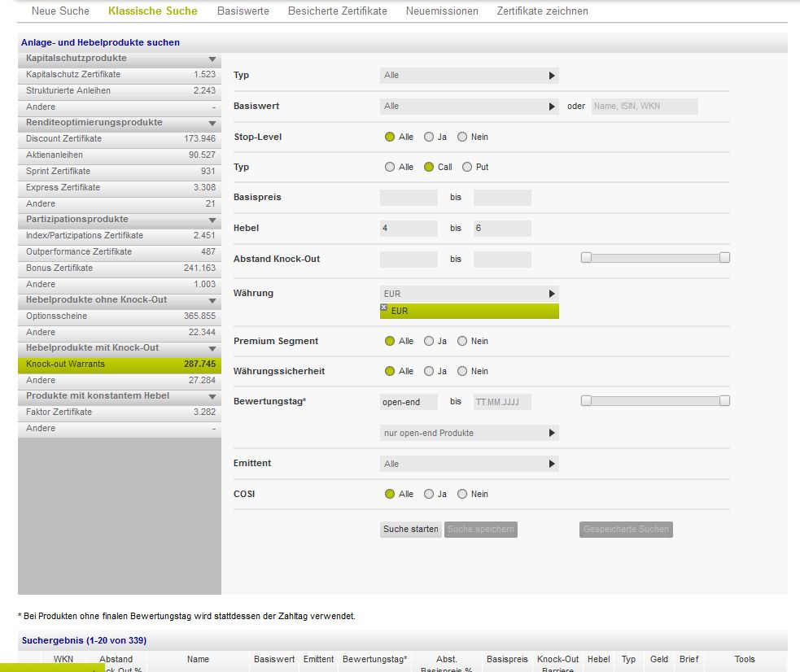Select Optionsscheine category

click(120, 316)
